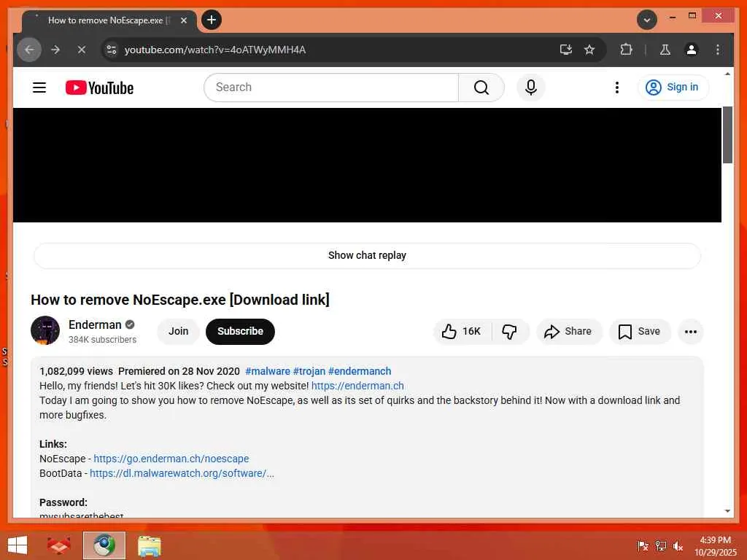Click Show chat replay button
This screenshot has height=560, width=747.
(367, 255)
